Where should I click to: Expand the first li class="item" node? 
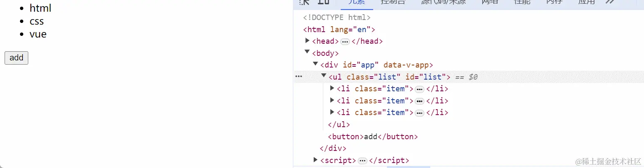point(332,88)
